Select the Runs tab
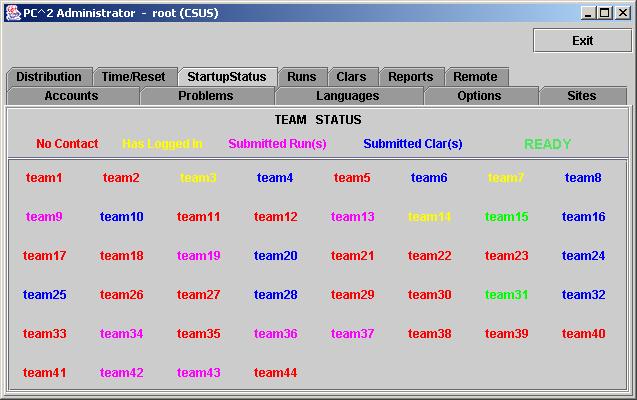 pyautogui.click(x=301, y=77)
